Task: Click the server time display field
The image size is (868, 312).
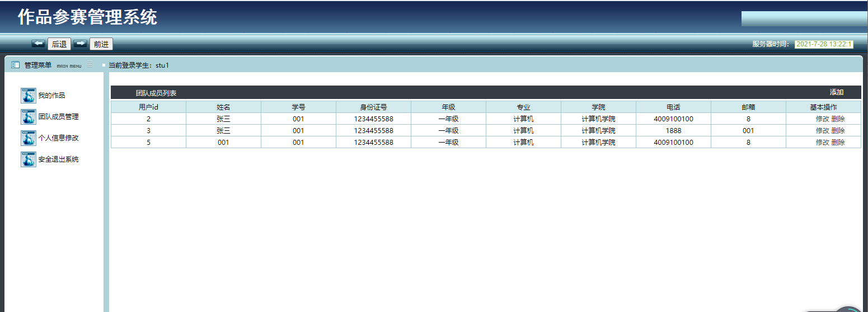Action: click(823, 44)
